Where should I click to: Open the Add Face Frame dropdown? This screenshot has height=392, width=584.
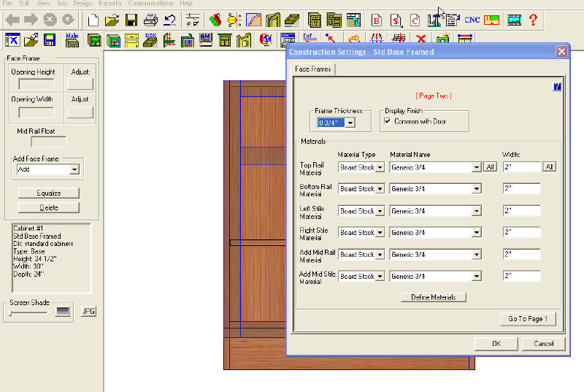point(74,169)
